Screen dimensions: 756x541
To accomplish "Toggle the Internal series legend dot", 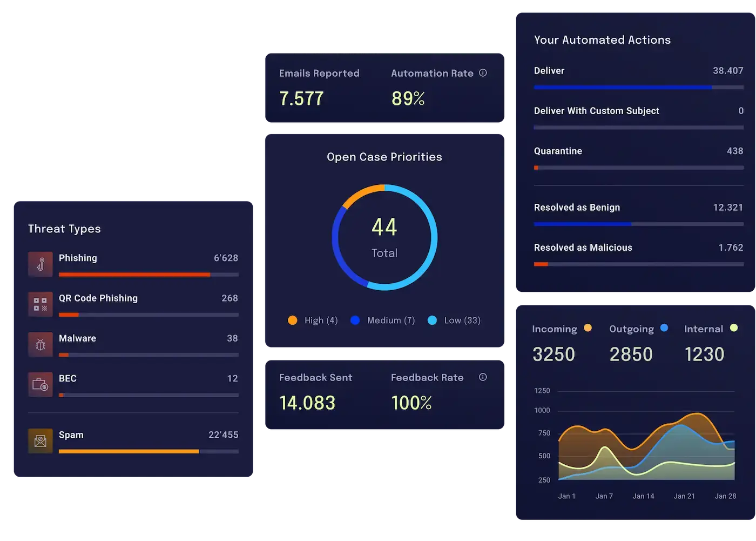I will click(734, 328).
